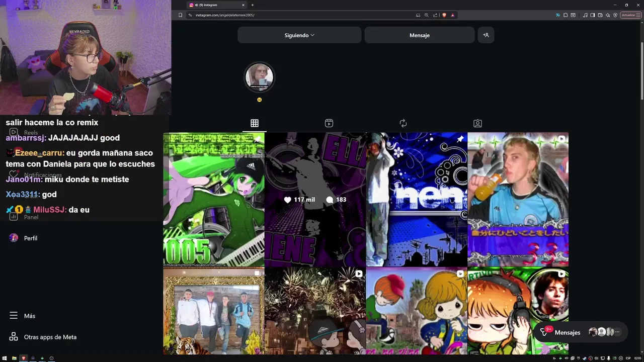Click the ESP language indicator in tray
The height and width of the screenshot is (362, 644).
tap(628, 358)
